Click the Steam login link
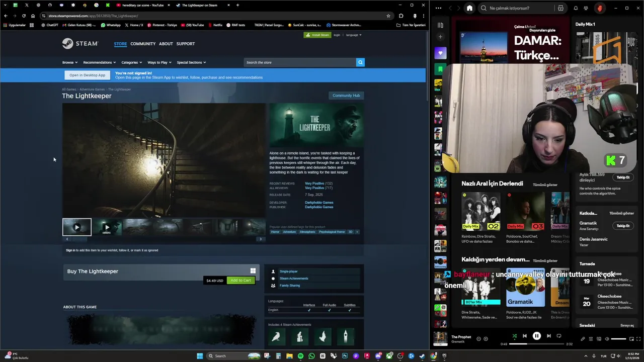 pyautogui.click(x=337, y=35)
